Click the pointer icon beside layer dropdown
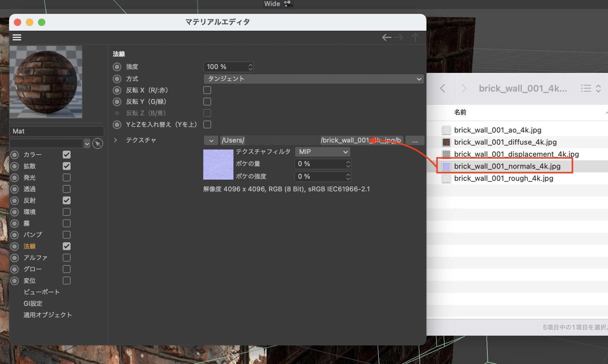608x364 pixels. coord(98,143)
